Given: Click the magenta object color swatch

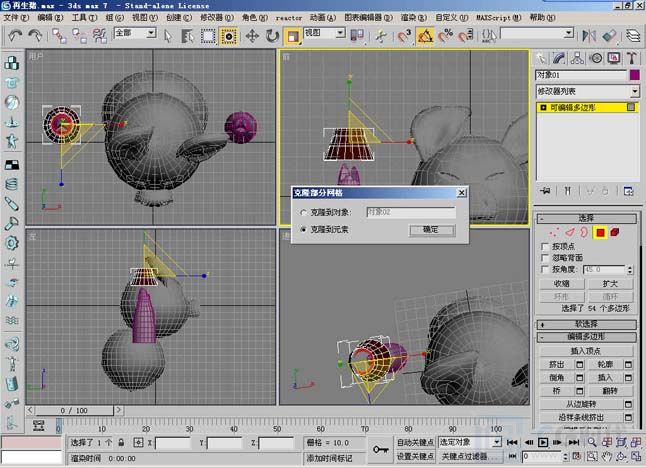Looking at the screenshot, I should [634, 75].
